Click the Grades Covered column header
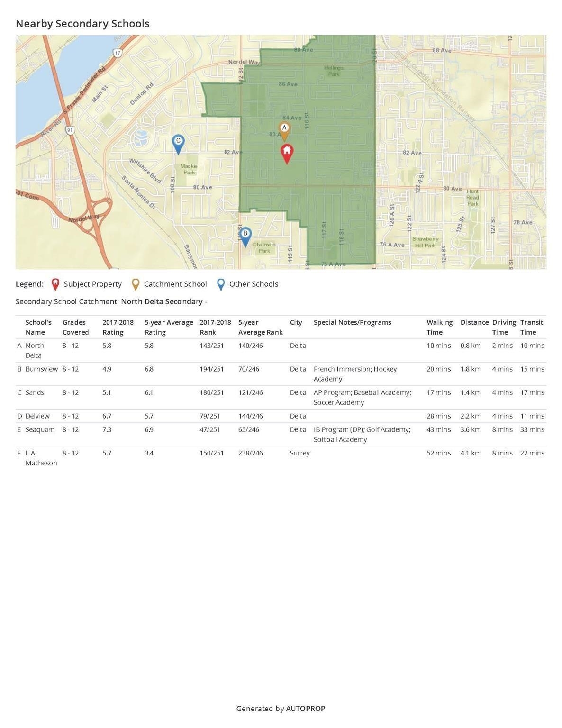The height and width of the screenshot is (728, 562). coord(75,327)
